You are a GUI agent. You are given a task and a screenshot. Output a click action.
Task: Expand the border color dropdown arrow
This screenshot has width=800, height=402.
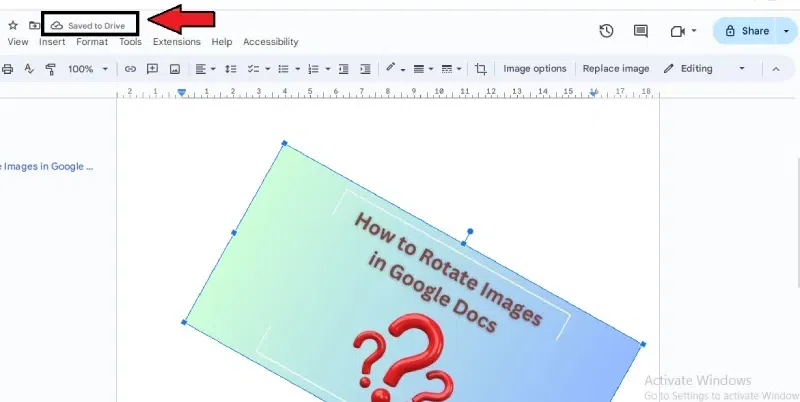pos(403,69)
